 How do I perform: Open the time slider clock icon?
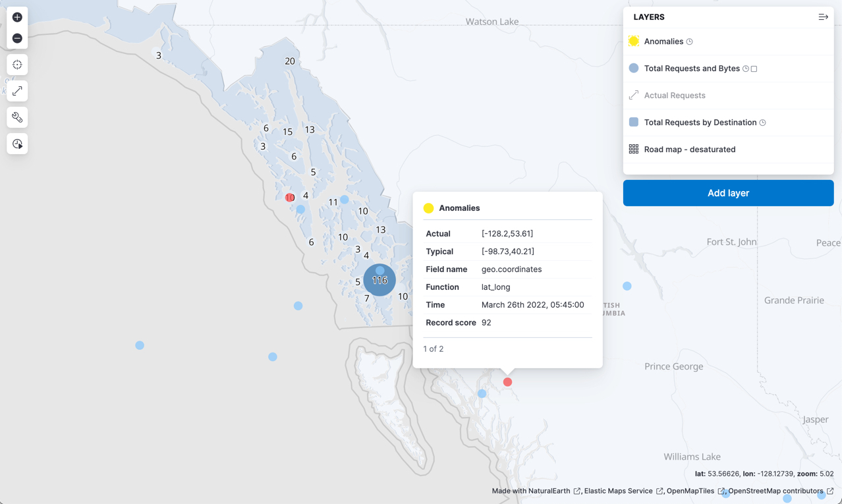17,144
